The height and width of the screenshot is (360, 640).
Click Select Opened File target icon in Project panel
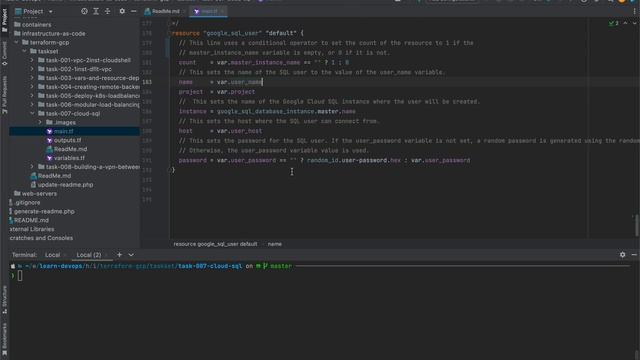point(84,11)
